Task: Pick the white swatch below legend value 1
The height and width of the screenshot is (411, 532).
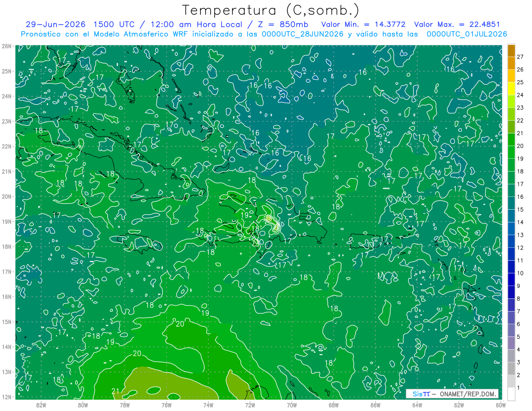Action: (x=511, y=394)
